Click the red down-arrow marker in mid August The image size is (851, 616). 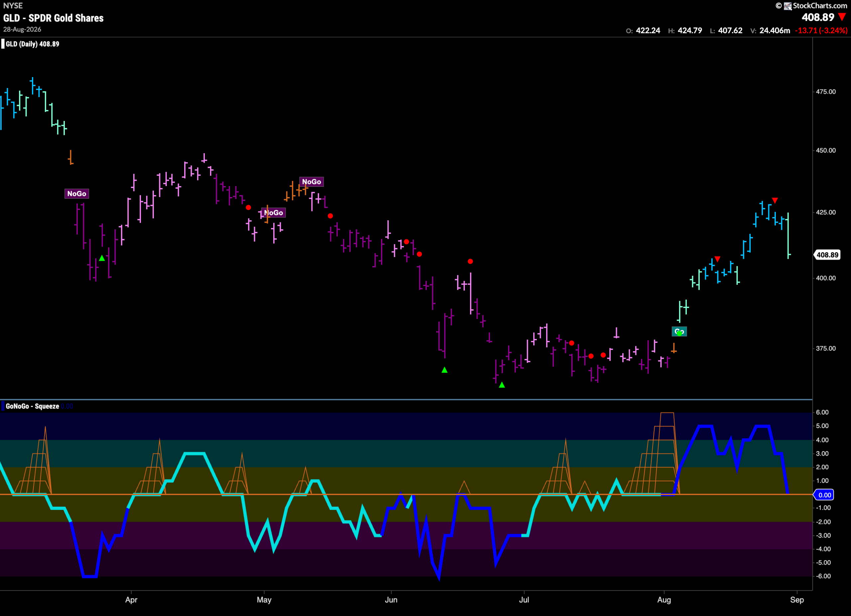coord(717,259)
